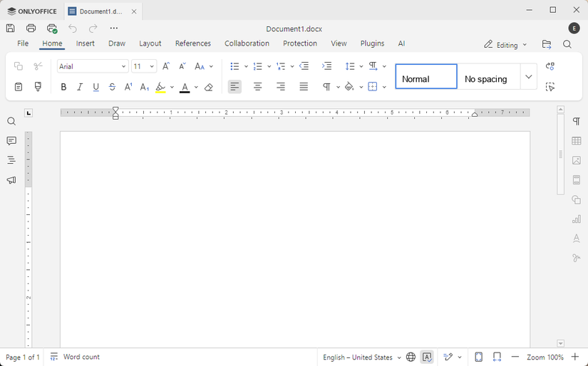Apply the red font color swatch
The height and width of the screenshot is (366, 588).
coord(185,87)
